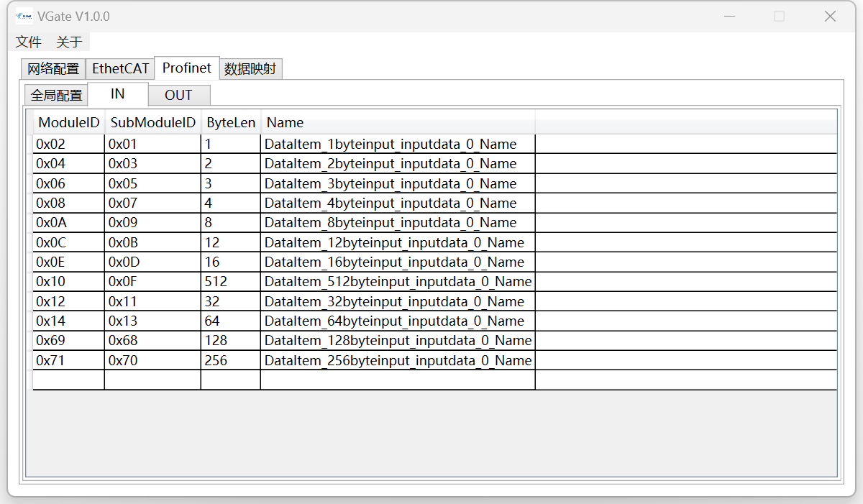Click the ModuleID column header
The height and width of the screenshot is (504, 863).
(x=69, y=122)
